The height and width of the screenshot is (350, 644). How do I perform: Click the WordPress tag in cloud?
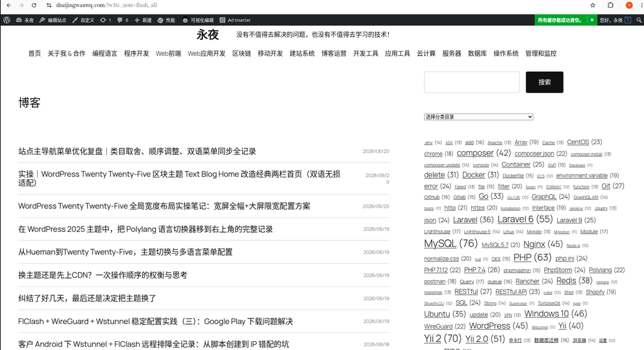point(498,325)
